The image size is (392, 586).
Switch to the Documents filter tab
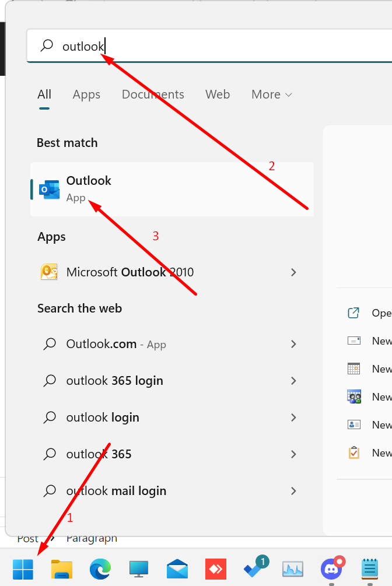click(153, 94)
